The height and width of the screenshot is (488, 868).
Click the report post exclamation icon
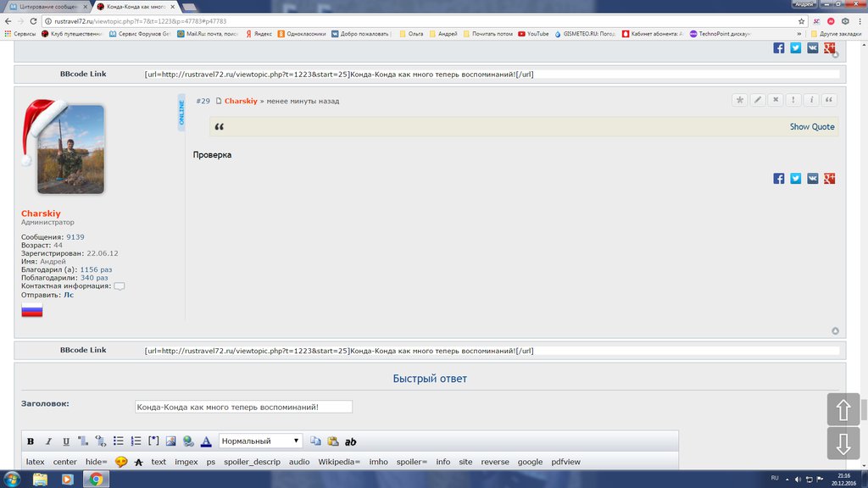[793, 100]
